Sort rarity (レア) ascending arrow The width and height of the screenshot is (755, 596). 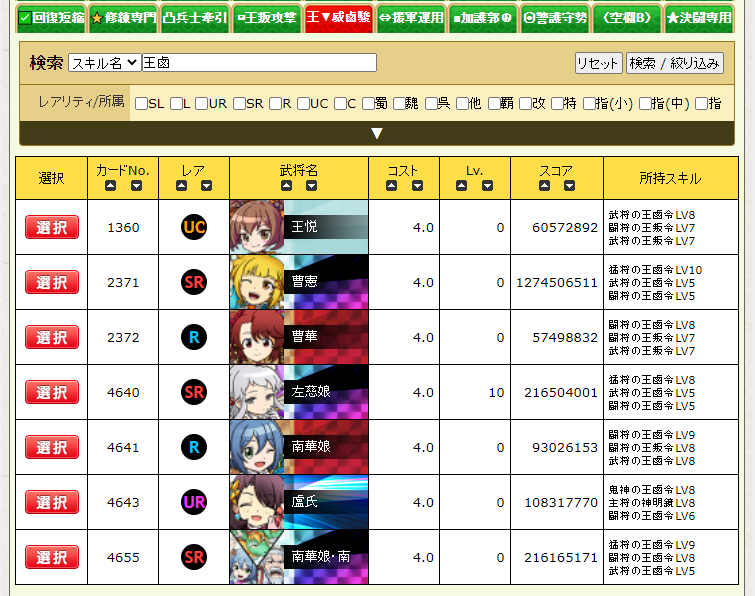(x=182, y=185)
